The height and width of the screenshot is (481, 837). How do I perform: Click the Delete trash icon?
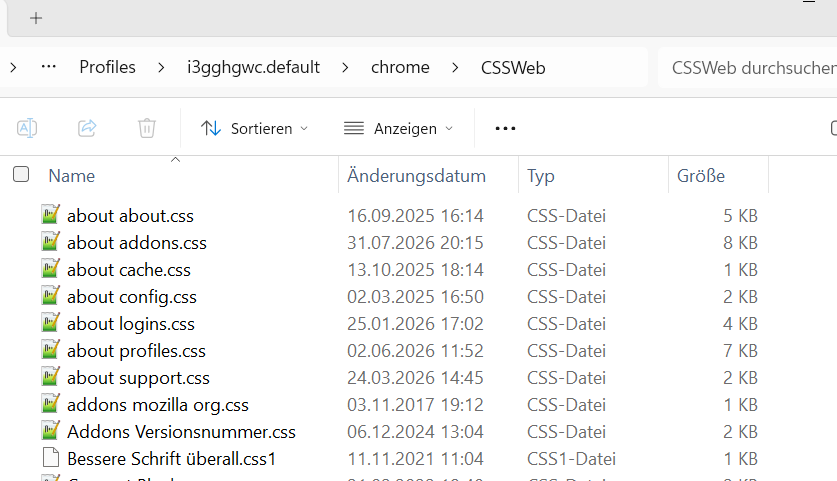tap(147, 128)
